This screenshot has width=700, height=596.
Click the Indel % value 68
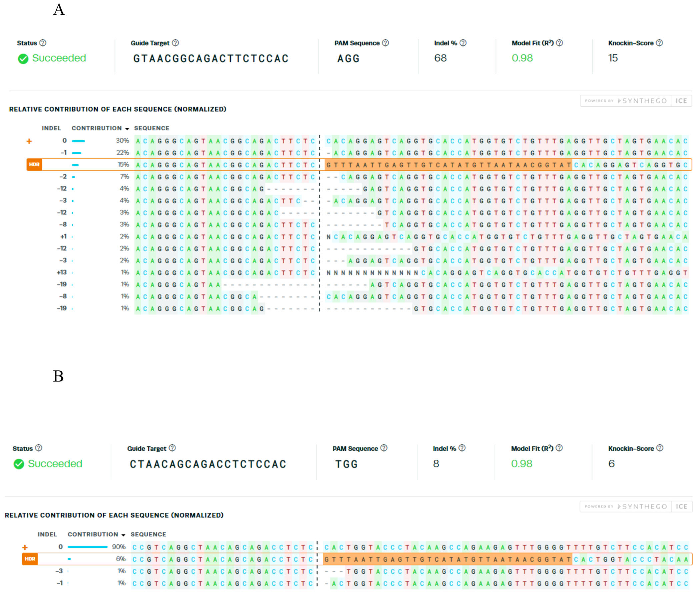pyautogui.click(x=441, y=58)
